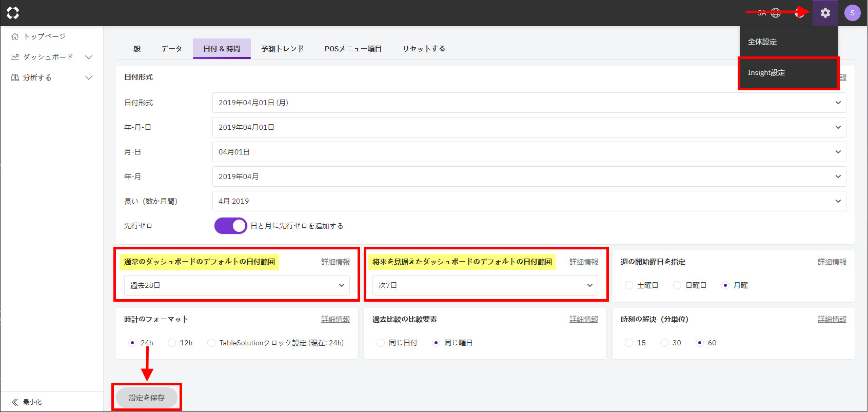Screen dimensions: 868x412
Task: Expand the 分析する sidebar section
Action: 89,77
